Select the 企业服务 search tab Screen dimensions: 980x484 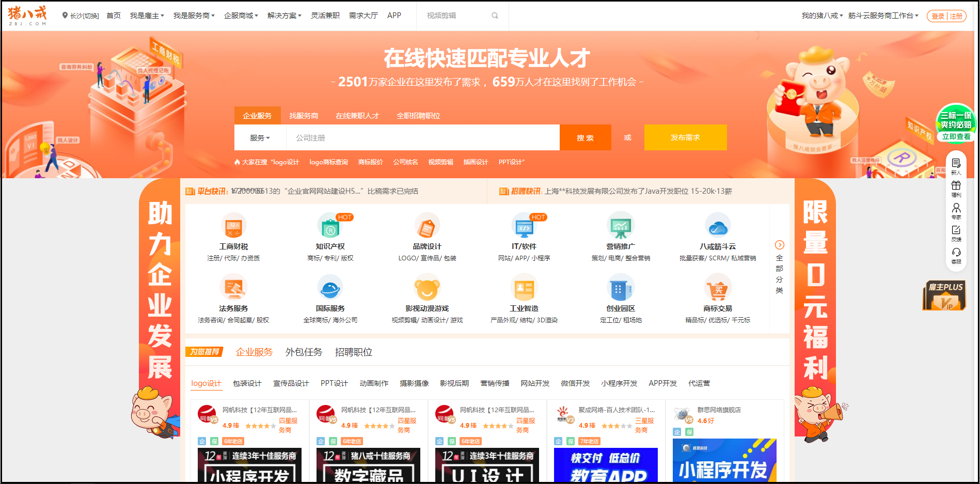click(x=257, y=116)
